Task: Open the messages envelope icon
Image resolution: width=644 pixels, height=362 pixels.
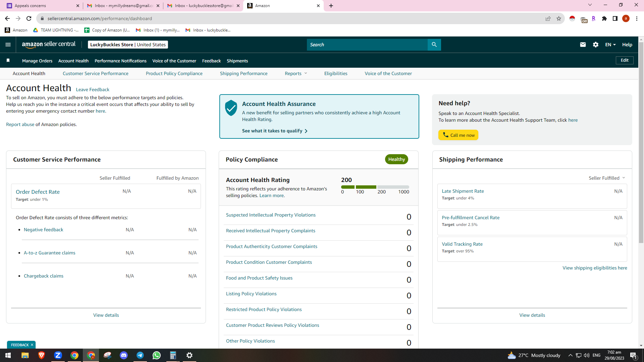Action: 583,45
